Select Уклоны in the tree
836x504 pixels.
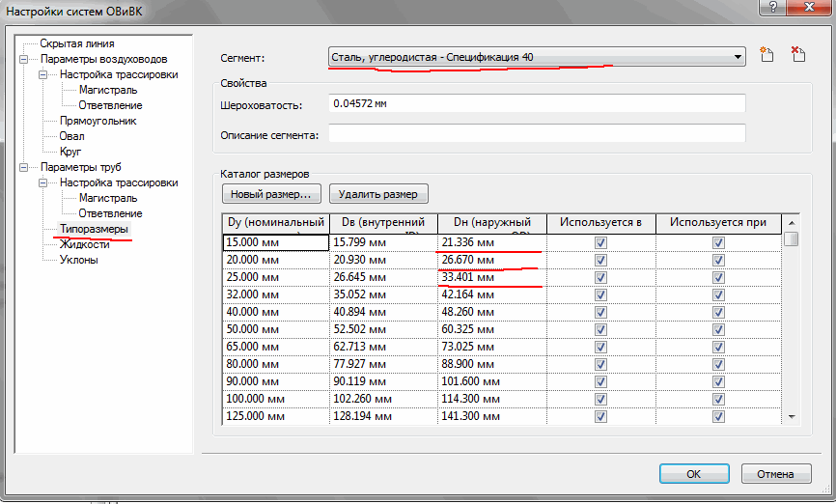pos(78,261)
